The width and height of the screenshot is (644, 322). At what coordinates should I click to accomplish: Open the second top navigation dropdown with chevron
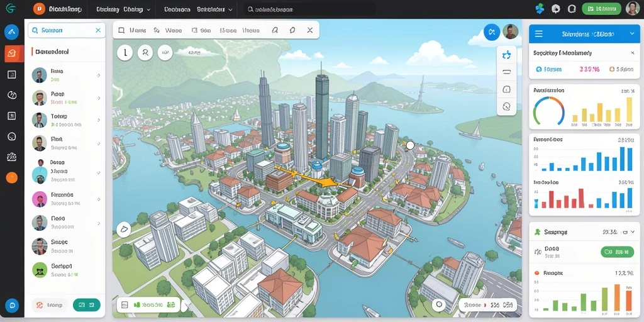[x=198, y=9]
